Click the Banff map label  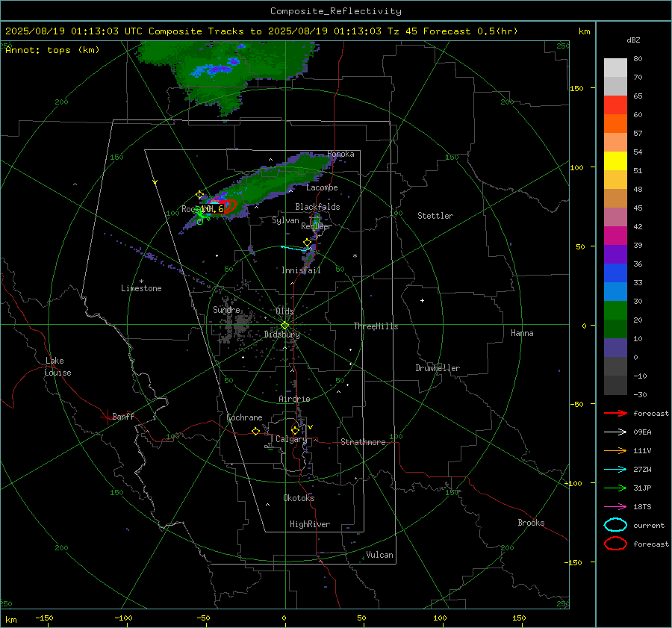tap(123, 417)
